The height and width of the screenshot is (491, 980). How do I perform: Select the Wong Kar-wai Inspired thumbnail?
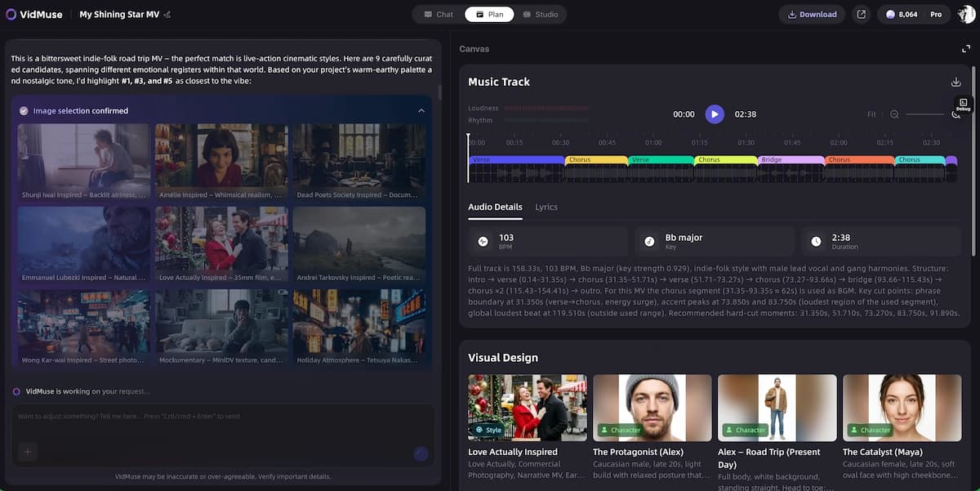pos(83,327)
